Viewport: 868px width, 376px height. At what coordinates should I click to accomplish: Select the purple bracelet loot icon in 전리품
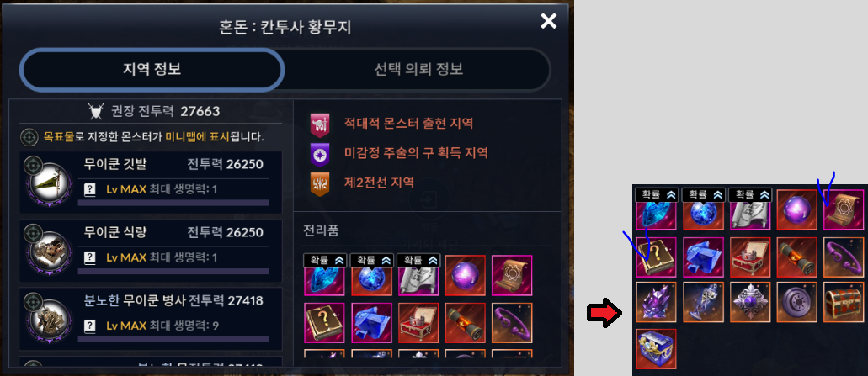512,323
